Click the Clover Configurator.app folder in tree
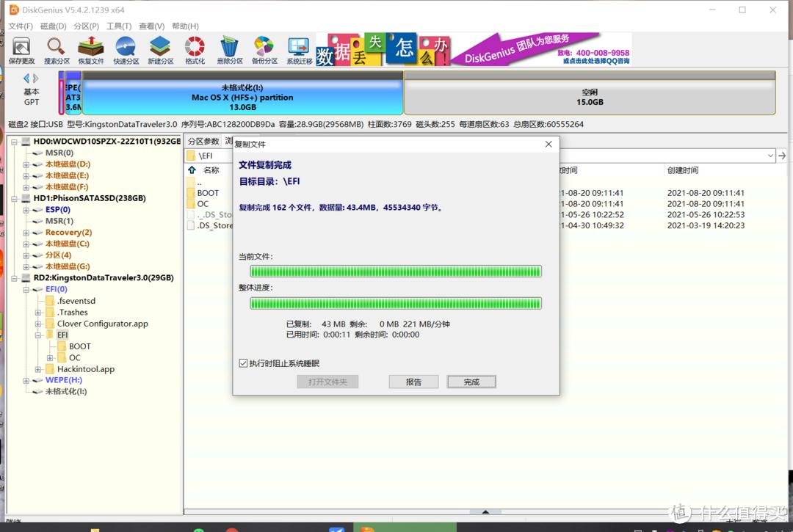Viewport: 793px width, 532px height. 102,324
